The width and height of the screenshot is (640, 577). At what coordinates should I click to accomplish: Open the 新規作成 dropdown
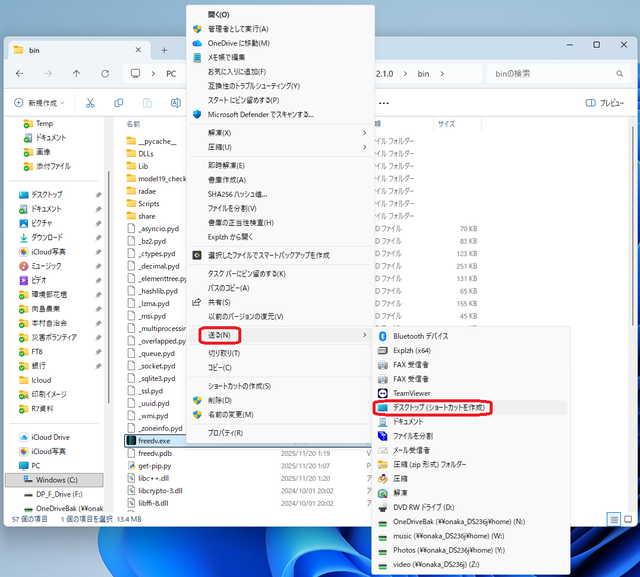(39, 103)
